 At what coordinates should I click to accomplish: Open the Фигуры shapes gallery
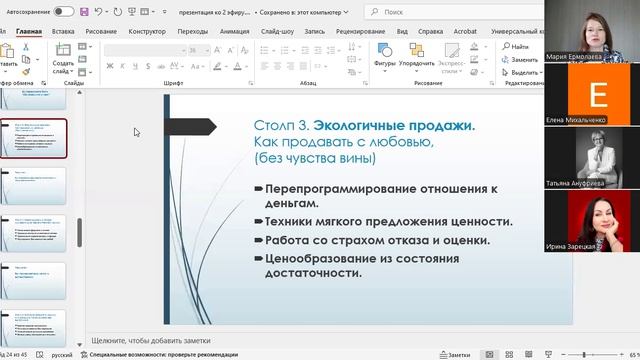384,58
